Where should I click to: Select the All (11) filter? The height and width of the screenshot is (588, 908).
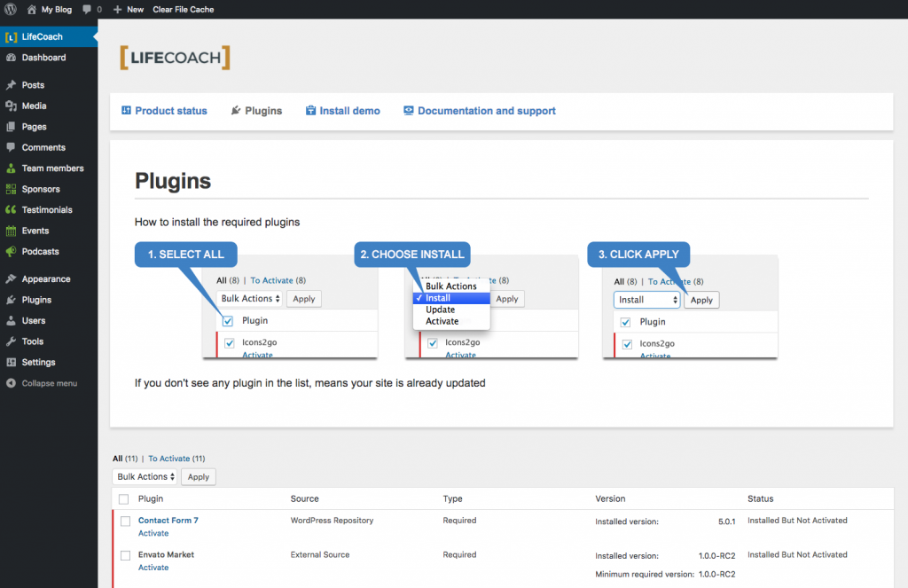[125, 459]
